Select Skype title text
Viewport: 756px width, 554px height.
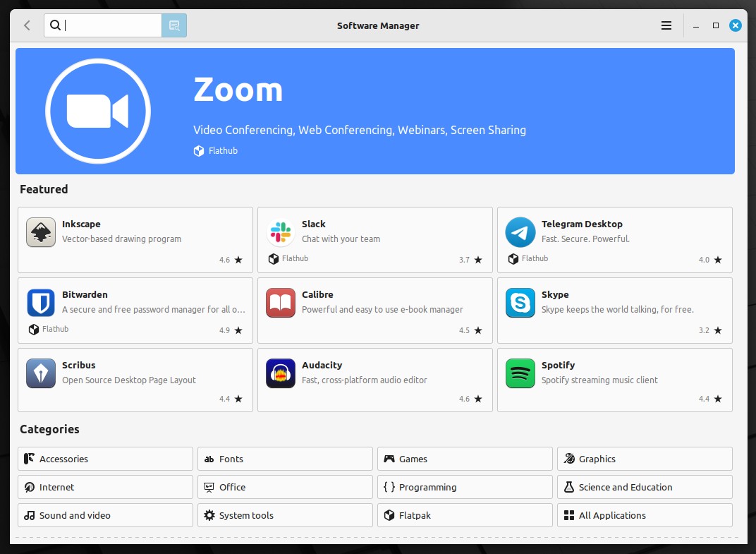pyautogui.click(x=555, y=294)
